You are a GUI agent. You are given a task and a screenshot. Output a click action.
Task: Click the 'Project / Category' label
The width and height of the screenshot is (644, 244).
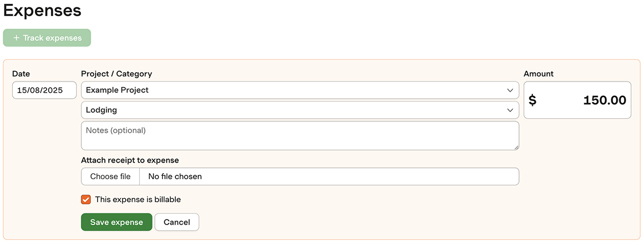point(116,73)
